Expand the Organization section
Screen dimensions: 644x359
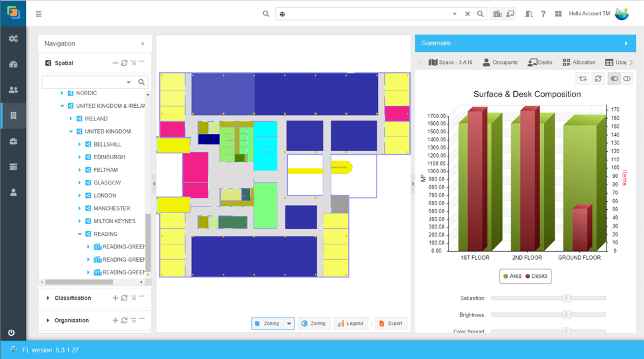click(47, 320)
